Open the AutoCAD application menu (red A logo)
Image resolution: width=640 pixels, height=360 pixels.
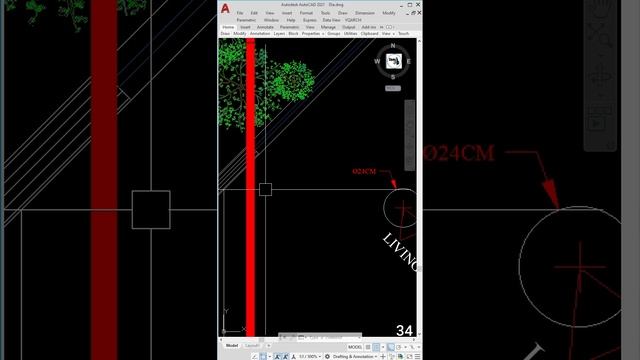coord(225,9)
